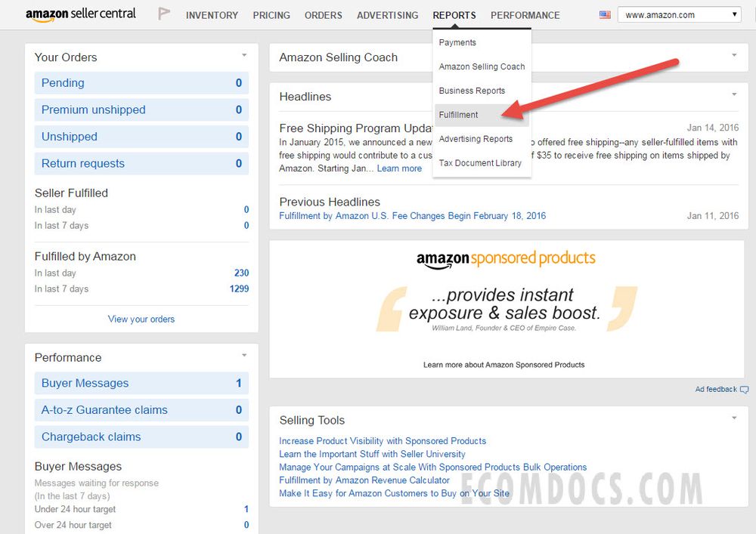This screenshot has height=534, width=756.
Task: Collapse the Performance panel arrow
Action: [244, 355]
